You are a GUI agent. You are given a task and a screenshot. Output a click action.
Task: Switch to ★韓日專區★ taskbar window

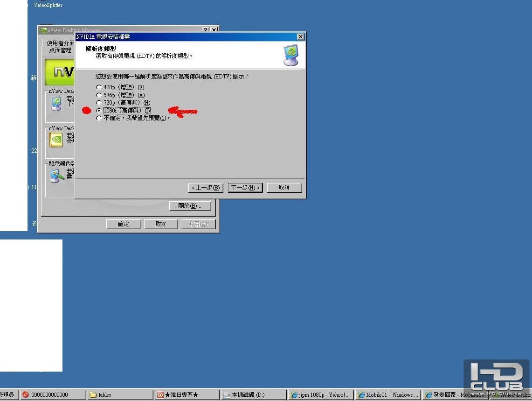pyautogui.click(x=187, y=395)
